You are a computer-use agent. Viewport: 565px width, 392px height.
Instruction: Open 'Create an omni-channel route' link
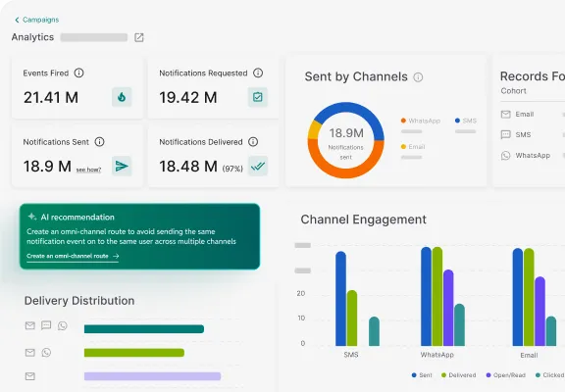pos(68,256)
